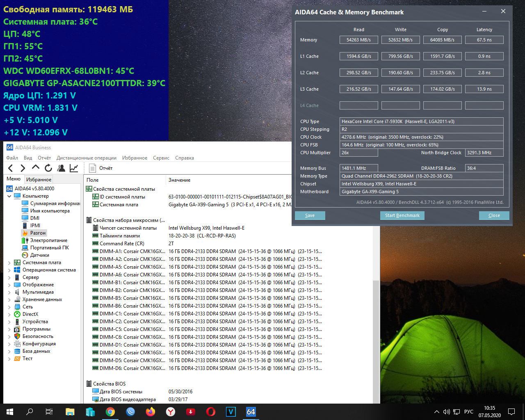
Task: Open the Справка menu
Action: click(185, 158)
